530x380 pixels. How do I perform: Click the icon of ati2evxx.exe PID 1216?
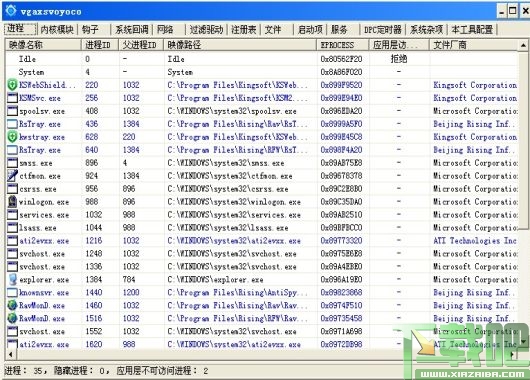tap(12, 241)
